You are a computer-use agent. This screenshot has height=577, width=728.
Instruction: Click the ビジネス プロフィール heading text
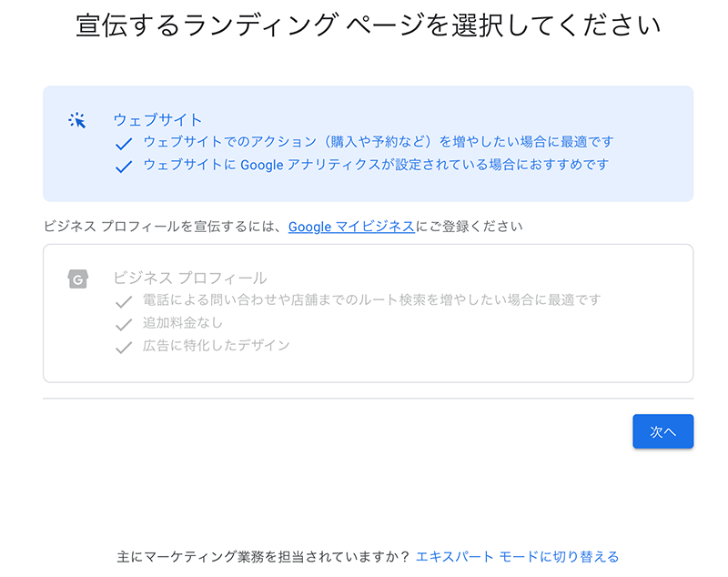click(x=190, y=278)
